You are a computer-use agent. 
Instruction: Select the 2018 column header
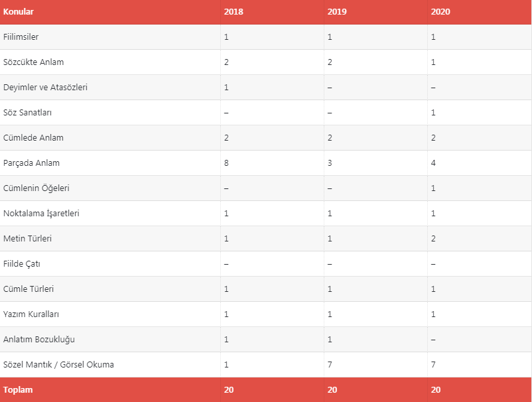233,11
